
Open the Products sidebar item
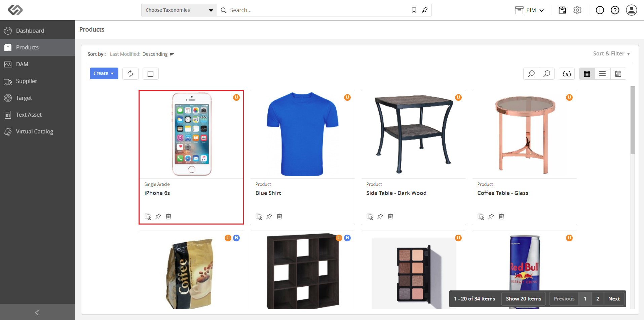(x=37, y=47)
